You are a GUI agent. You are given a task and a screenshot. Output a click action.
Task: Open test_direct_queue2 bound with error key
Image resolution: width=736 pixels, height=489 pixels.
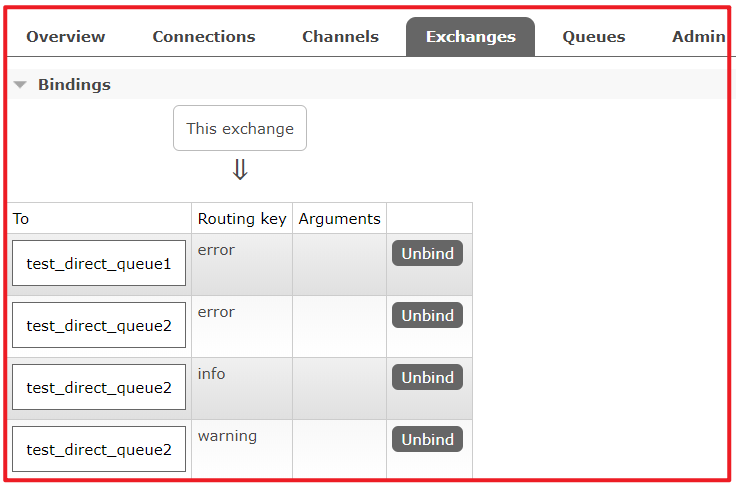point(99,325)
